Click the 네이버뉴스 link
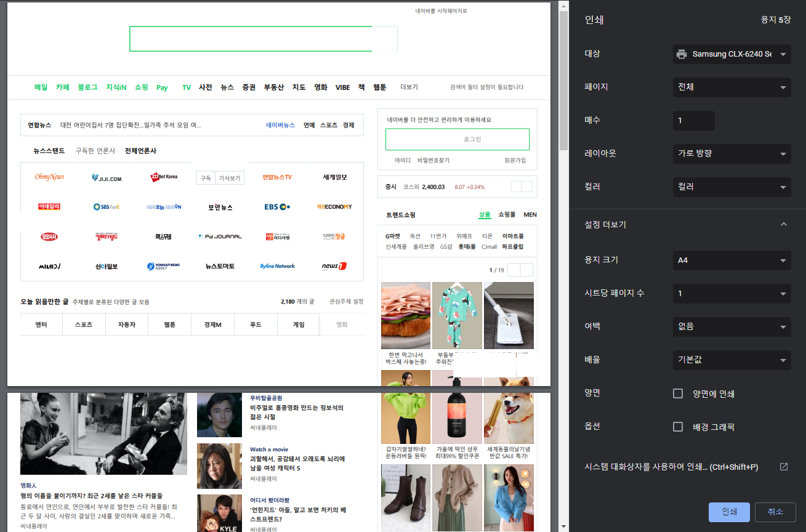806x532 pixels. (280, 125)
